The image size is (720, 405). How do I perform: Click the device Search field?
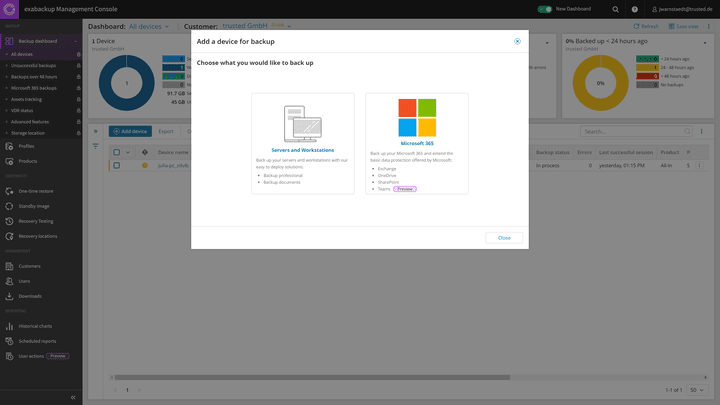coord(636,131)
